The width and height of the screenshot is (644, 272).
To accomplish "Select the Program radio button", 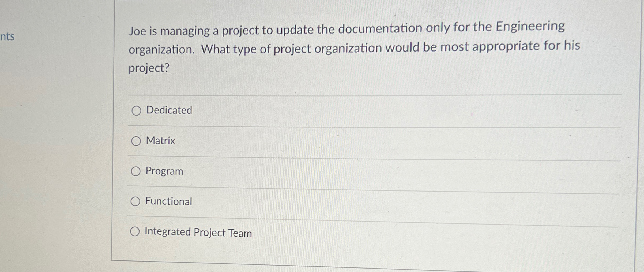I will (136, 171).
